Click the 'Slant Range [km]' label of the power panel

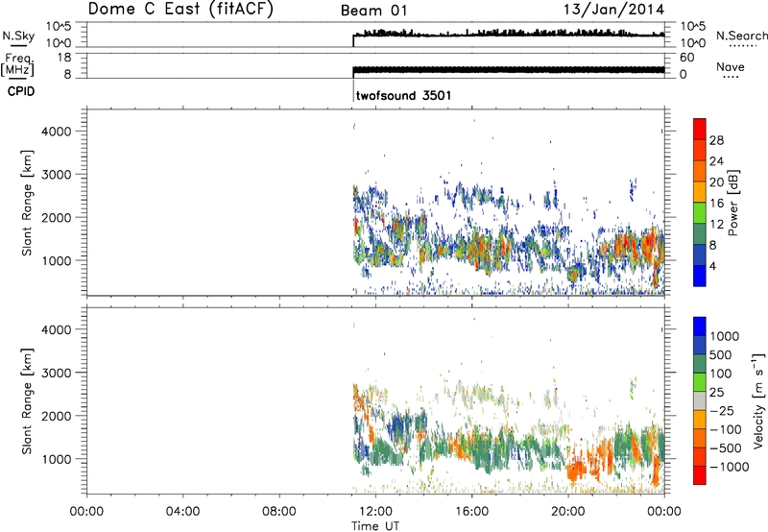(x=27, y=203)
